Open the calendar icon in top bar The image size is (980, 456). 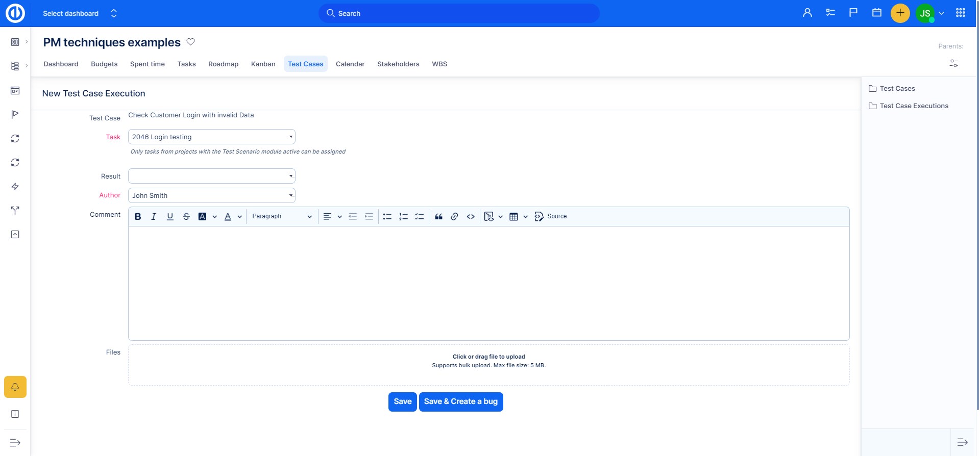coord(876,13)
